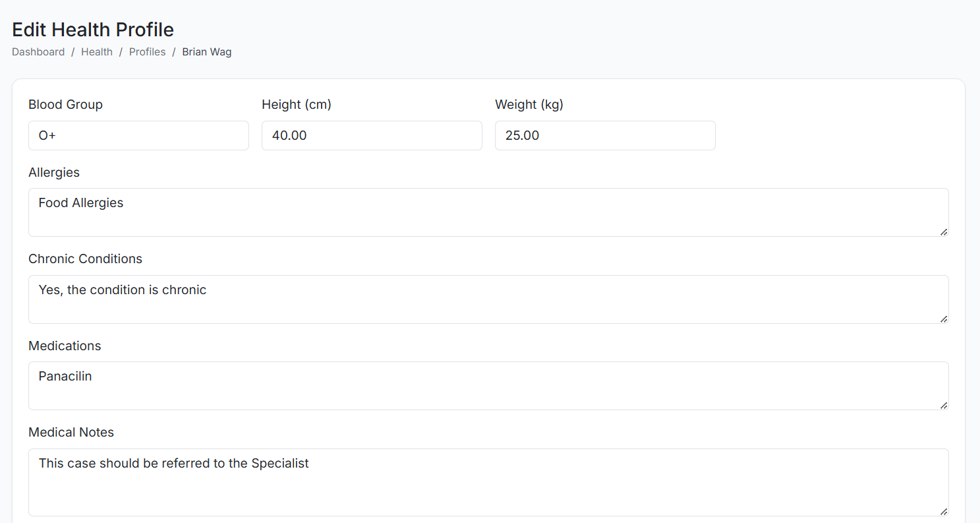Click the Dashboard breadcrumb link
980x523 pixels.
click(x=38, y=52)
